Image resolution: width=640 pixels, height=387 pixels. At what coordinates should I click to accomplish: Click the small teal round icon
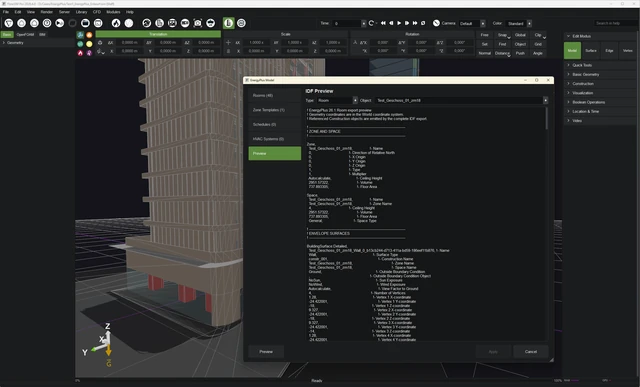80,44
